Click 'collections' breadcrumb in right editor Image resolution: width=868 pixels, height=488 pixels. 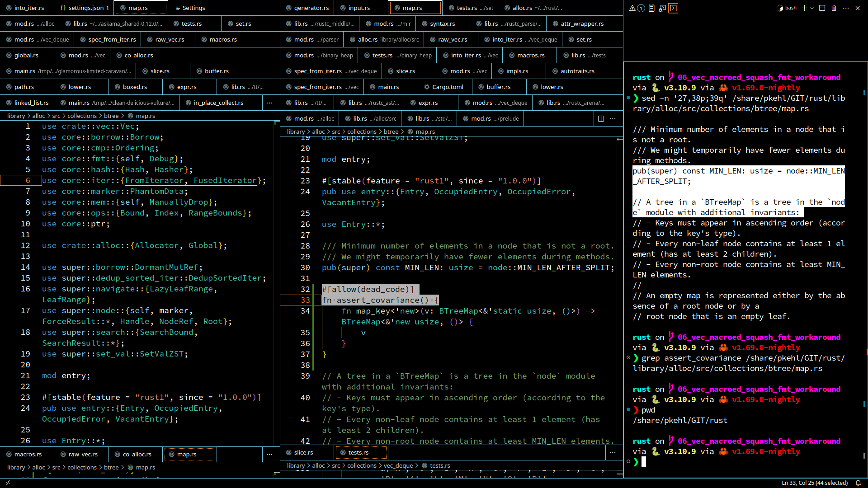[362, 131]
